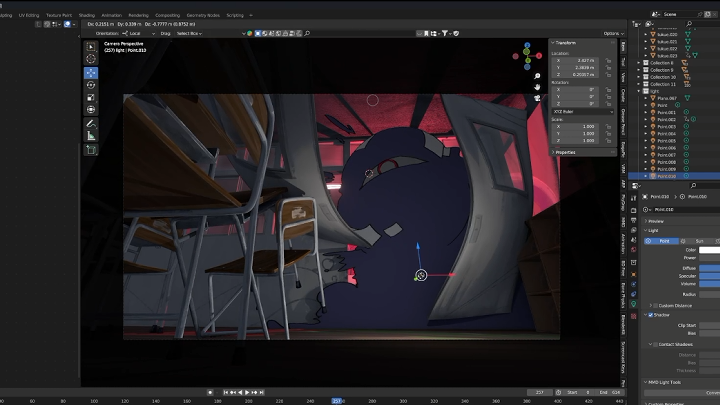Switch to the Shading workspace tab
The width and height of the screenshot is (720, 405).
pyautogui.click(x=86, y=15)
